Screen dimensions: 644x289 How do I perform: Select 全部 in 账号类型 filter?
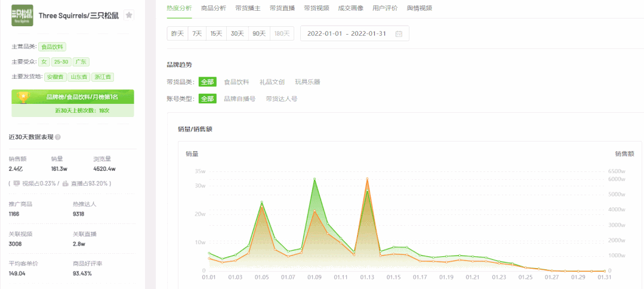[x=208, y=99]
